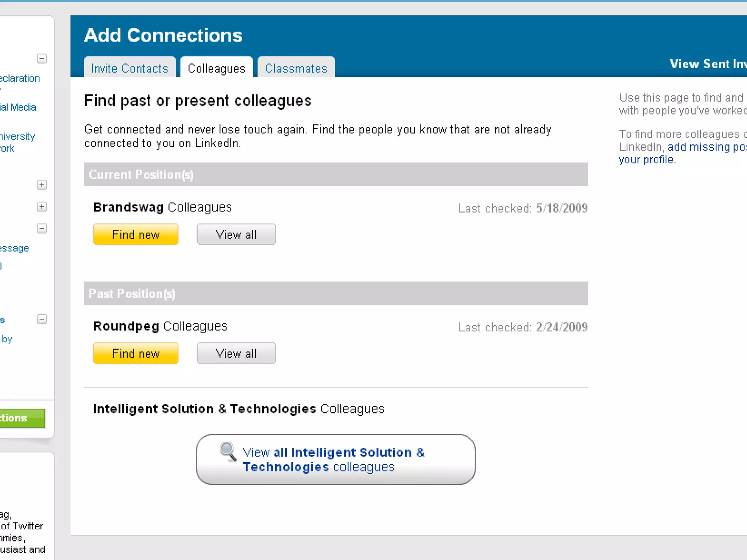Viewport: 747px width, 560px height.
Task: View all Intelligent Solution & Technologies colleagues text
Action: (333, 459)
